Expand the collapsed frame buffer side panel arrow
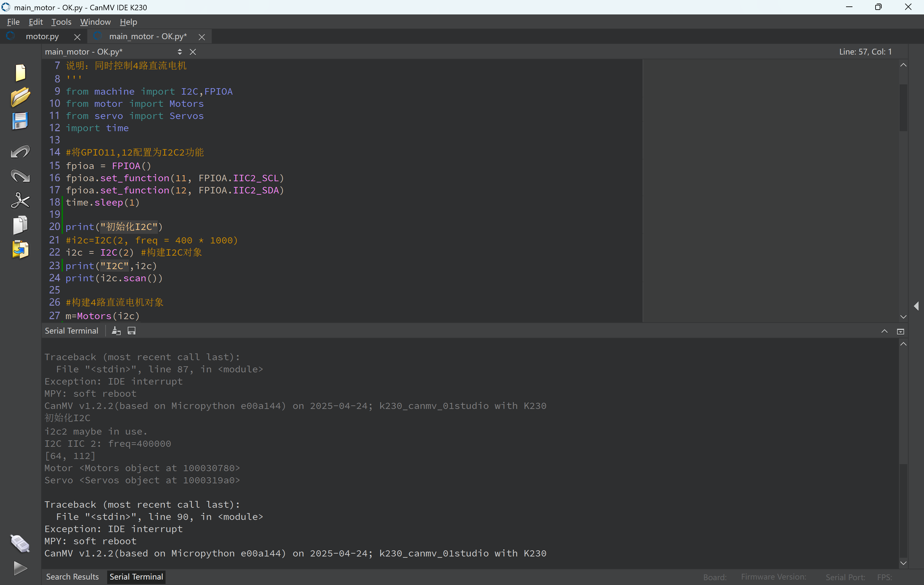This screenshot has width=924, height=585. 916,306
